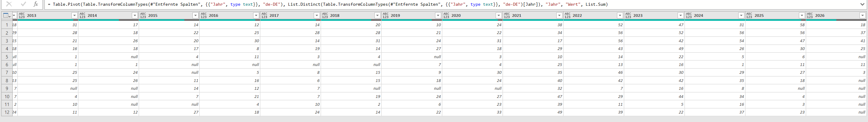868x122 pixels.
Task: Open the filter dropdown of column 2017
Action: click(x=317, y=15)
